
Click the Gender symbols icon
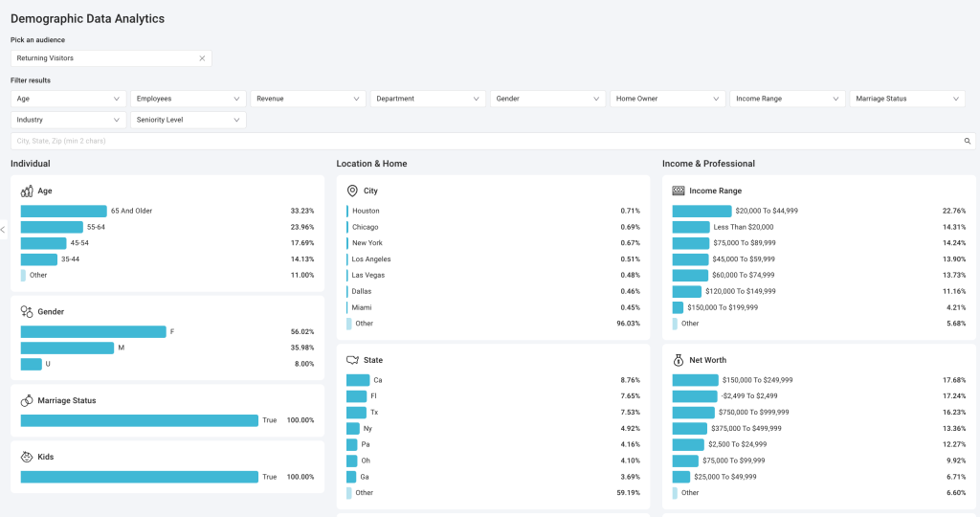(x=27, y=311)
